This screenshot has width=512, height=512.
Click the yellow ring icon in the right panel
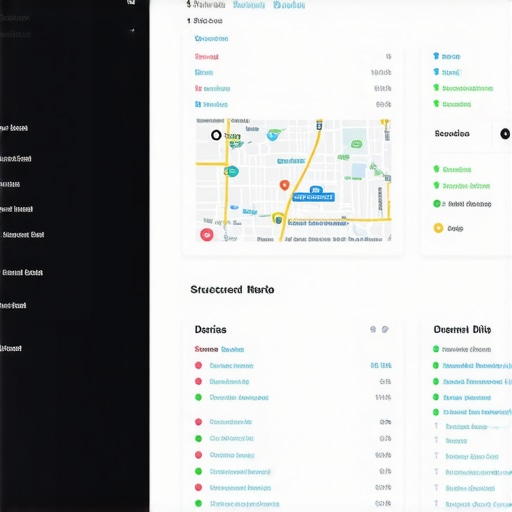(438, 228)
